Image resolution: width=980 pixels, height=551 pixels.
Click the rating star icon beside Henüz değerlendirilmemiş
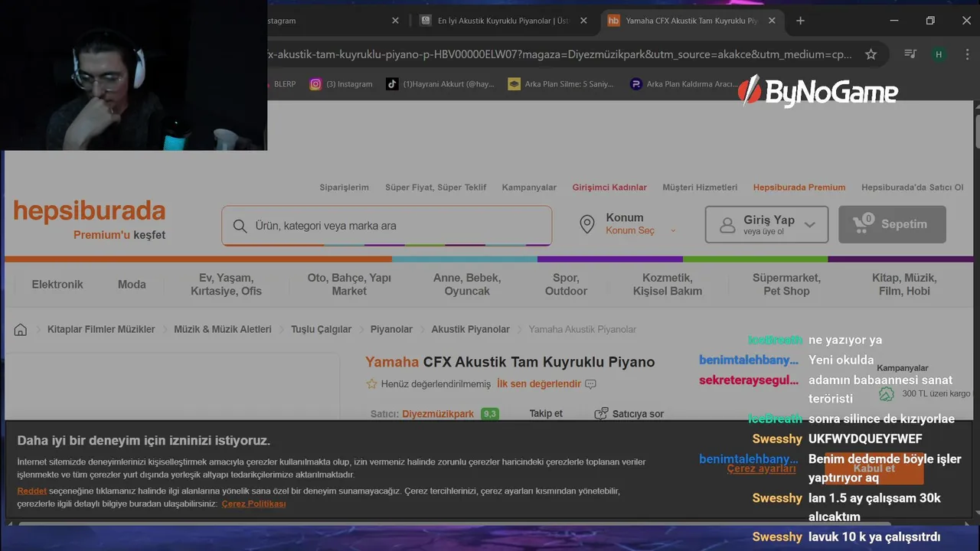(x=371, y=384)
